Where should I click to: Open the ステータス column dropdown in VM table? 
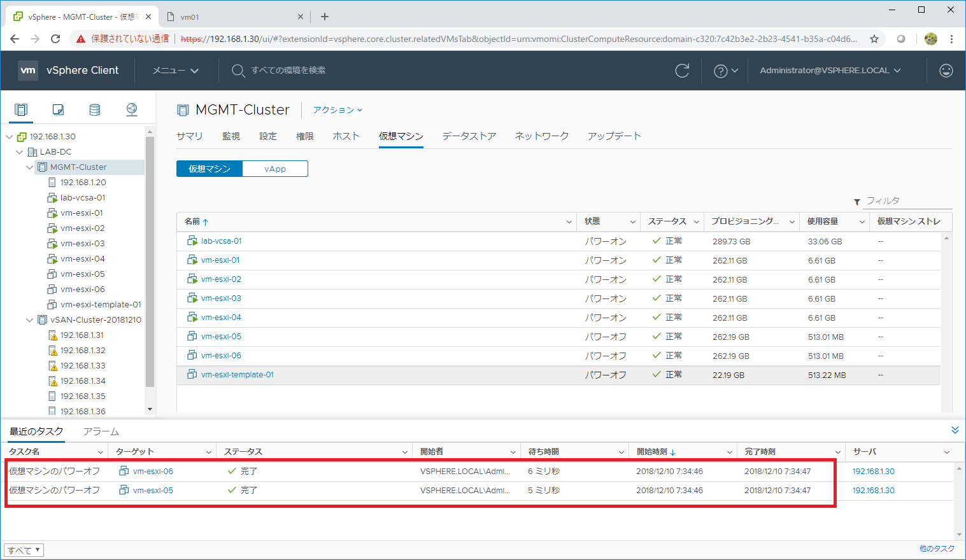coord(697,221)
